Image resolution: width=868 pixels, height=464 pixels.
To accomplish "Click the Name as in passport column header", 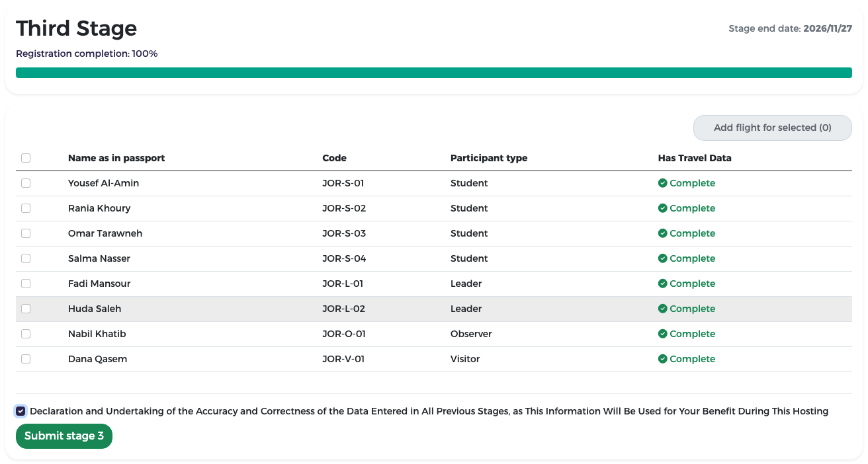I will (x=116, y=158).
